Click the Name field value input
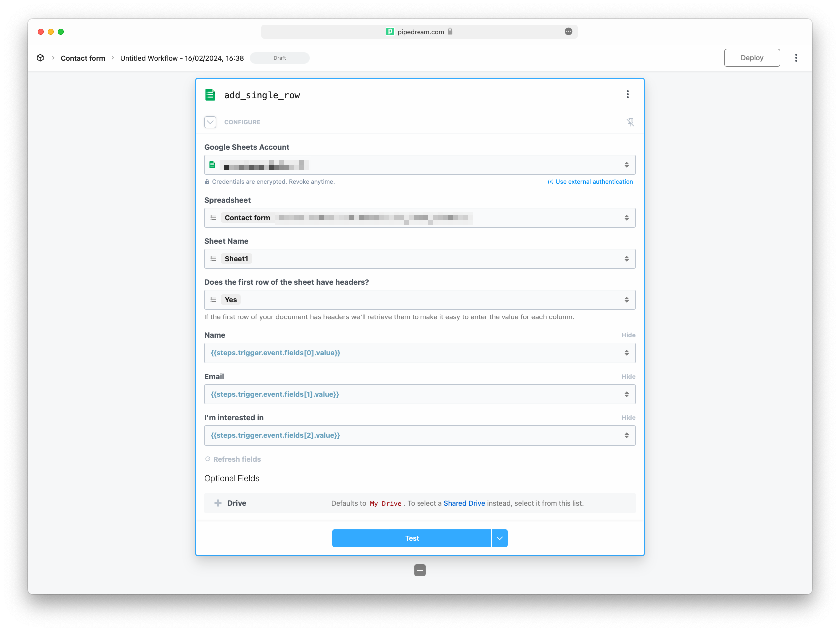This screenshot has height=631, width=840. click(420, 353)
